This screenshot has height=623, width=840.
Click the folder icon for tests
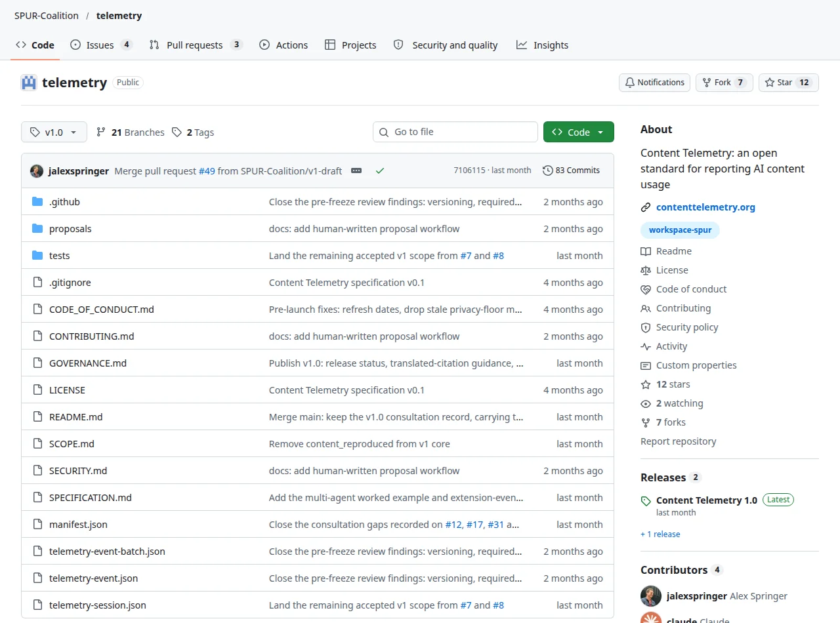(x=37, y=256)
